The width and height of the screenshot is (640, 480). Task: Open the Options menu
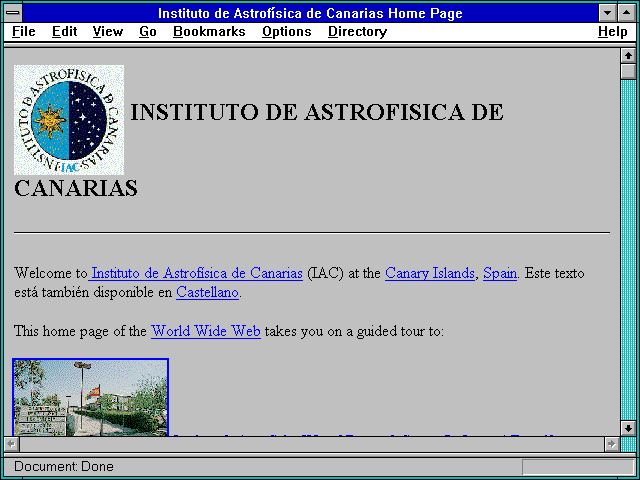pos(287,32)
